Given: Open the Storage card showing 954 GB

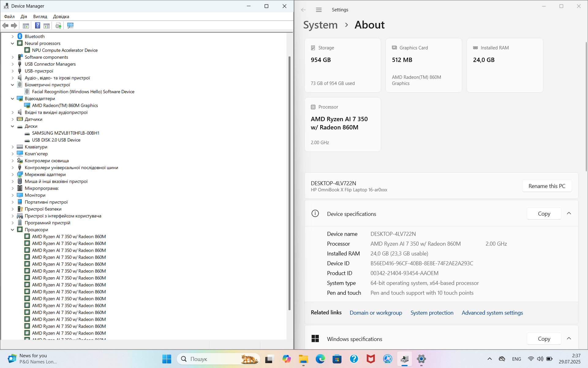Looking at the screenshot, I should (343, 65).
